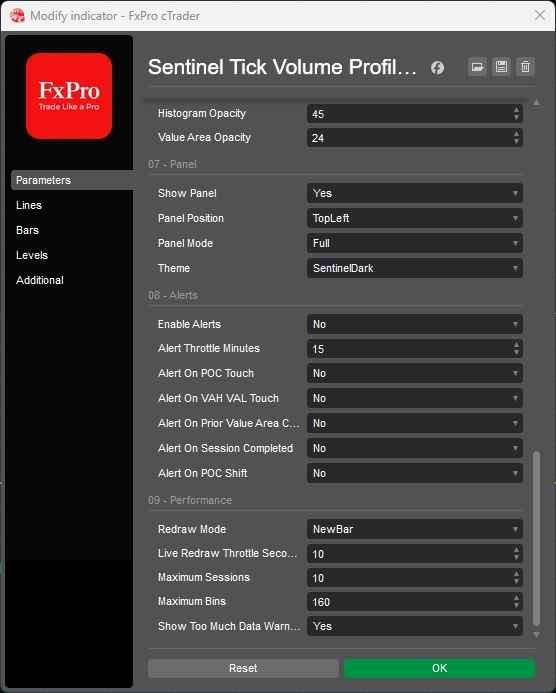Open the Enable Alerts dropdown
Screen dimensions: 556x693
pos(415,324)
